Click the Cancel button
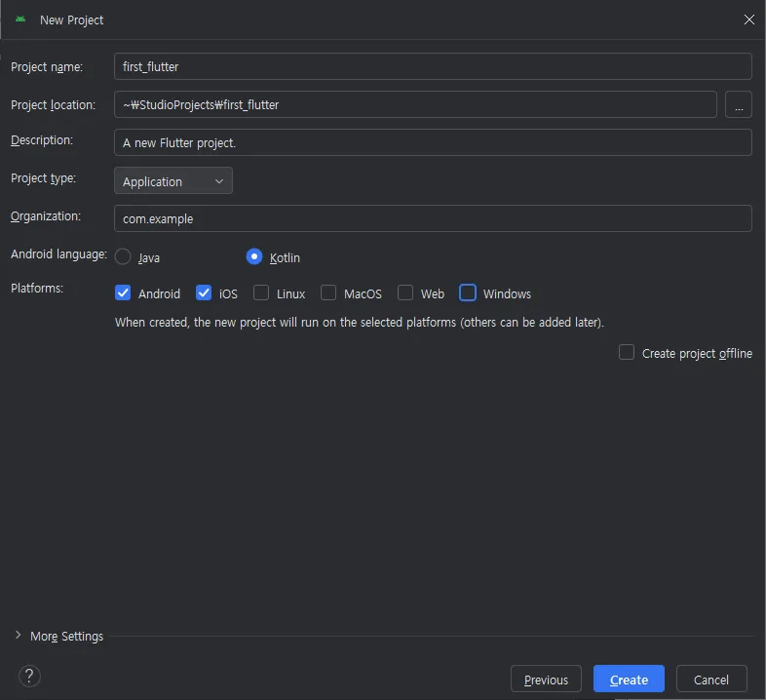The height and width of the screenshot is (700, 766). (x=710, y=679)
